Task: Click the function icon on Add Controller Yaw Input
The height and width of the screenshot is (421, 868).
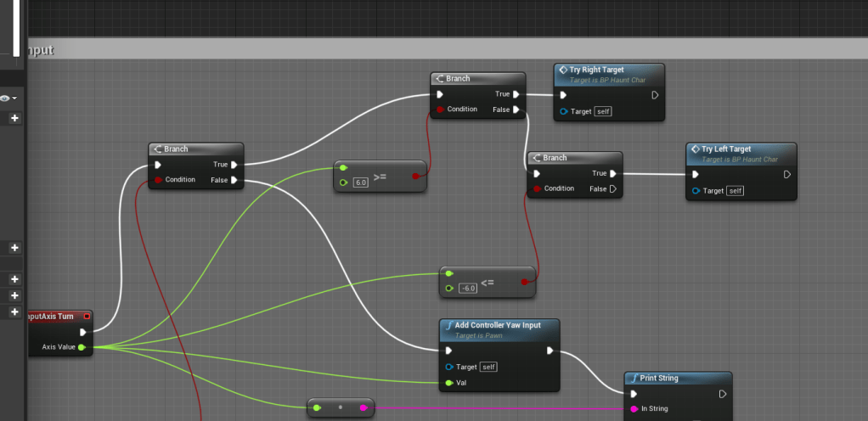Action: [448, 325]
